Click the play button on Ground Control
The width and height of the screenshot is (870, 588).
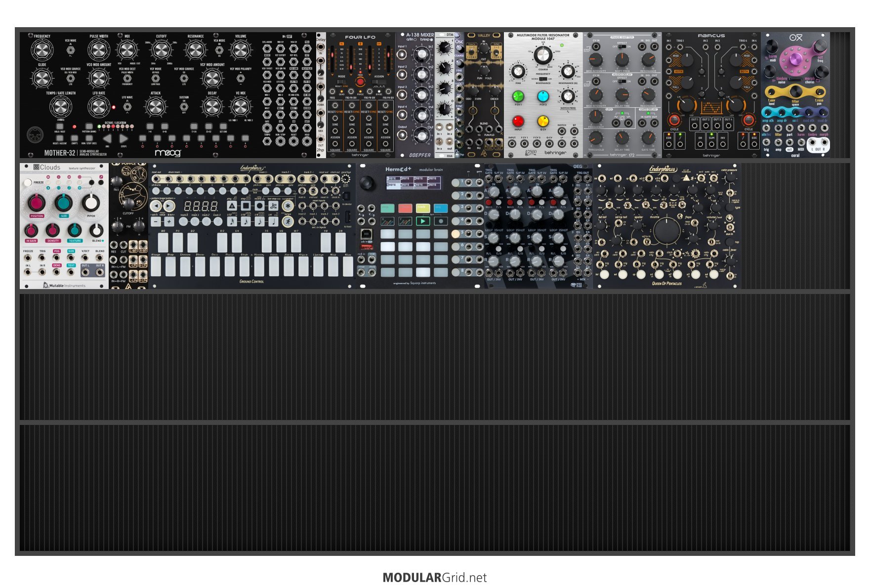coord(232,206)
